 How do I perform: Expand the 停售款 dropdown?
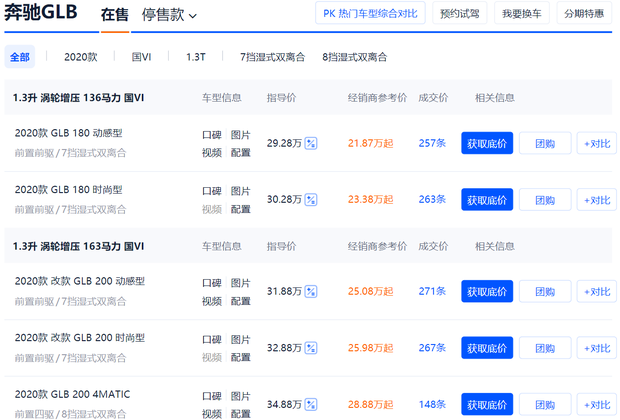(169, 15)
